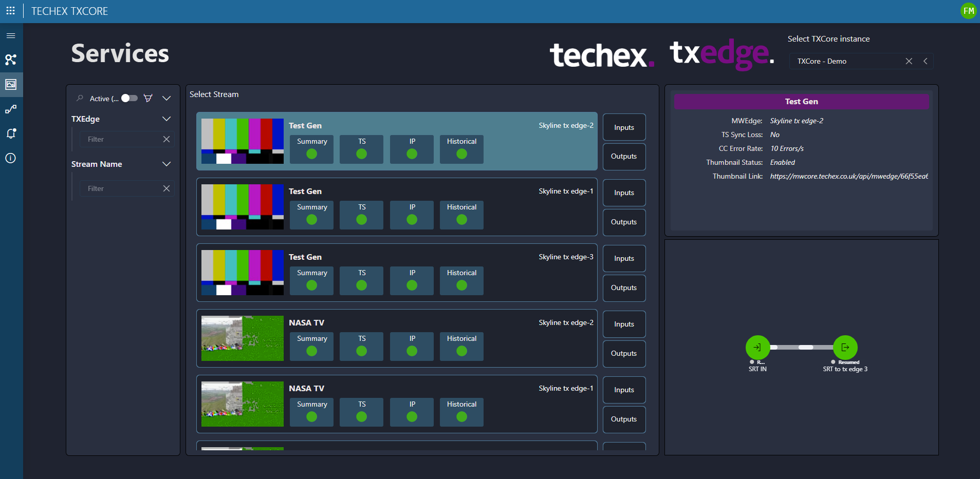Viewport: 980px width, 479px height.
Task: Click the SRT IN source node
Action: [x=757, y=348]
